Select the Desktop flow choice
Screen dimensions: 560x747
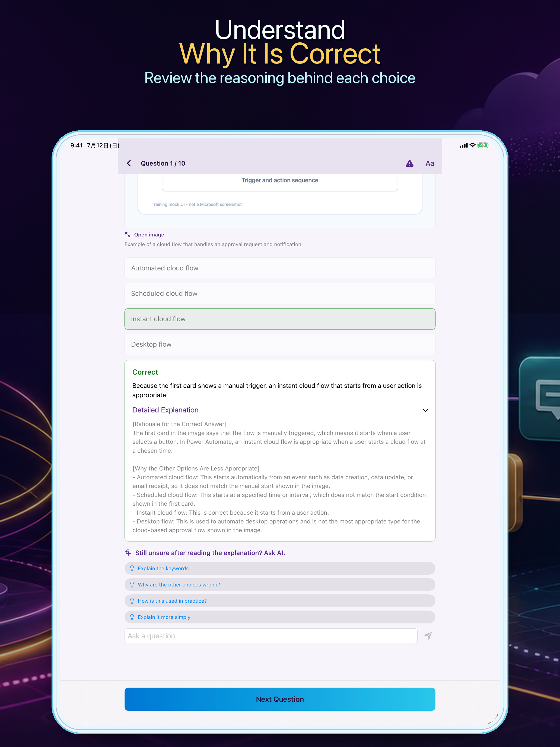[280, 344]
